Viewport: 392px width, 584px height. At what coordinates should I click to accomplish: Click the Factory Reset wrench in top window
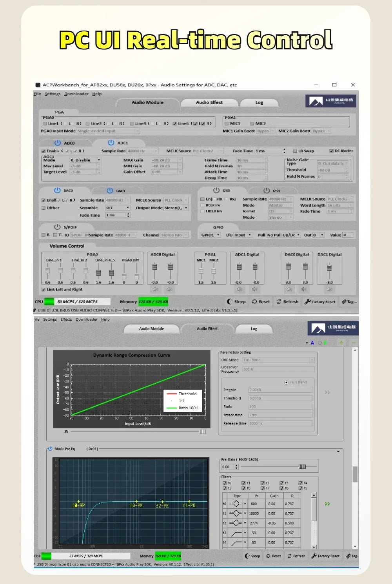coord(308,301)
